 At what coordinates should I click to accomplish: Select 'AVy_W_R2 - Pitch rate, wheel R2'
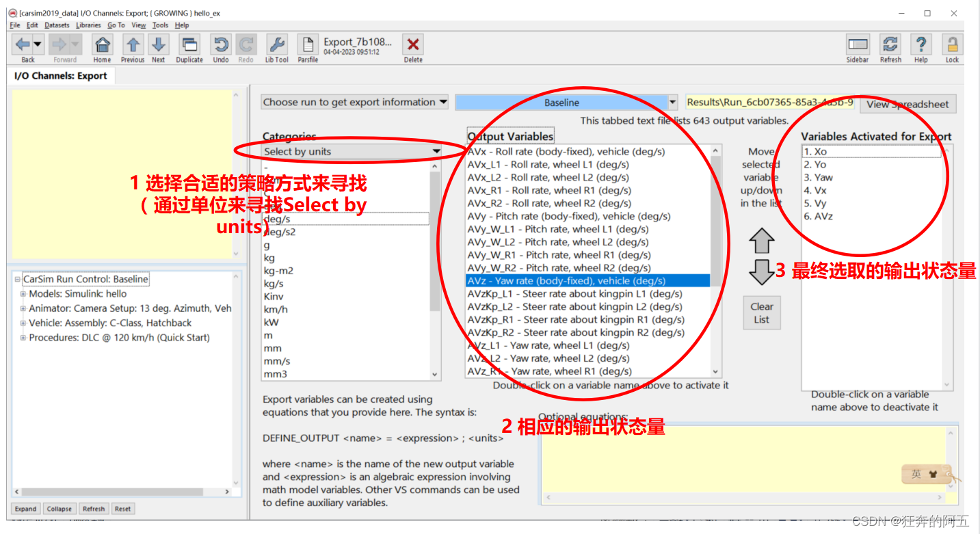[588, 267]
